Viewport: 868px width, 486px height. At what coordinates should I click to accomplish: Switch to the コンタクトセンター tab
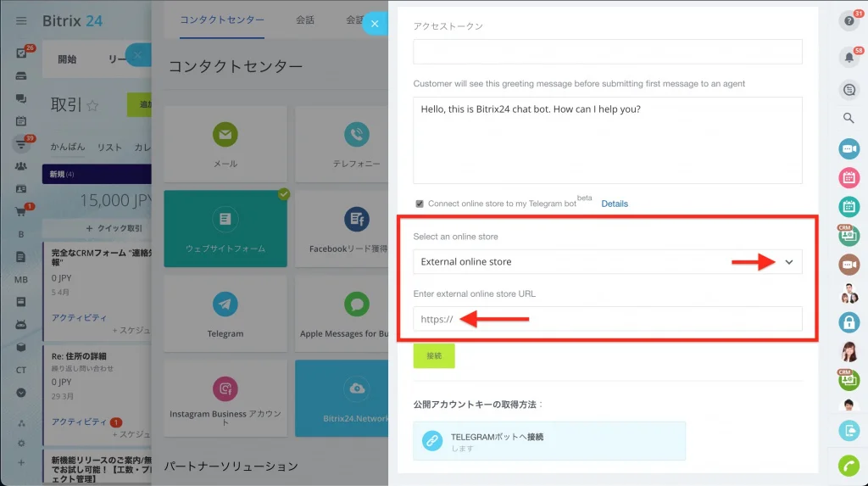point(222,20)
